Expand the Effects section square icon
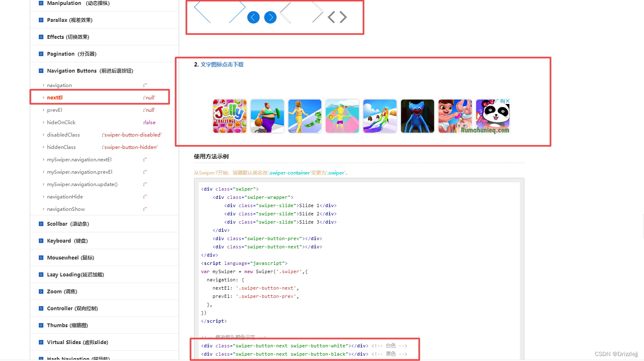The image size is (644, 361). point(41,37)
